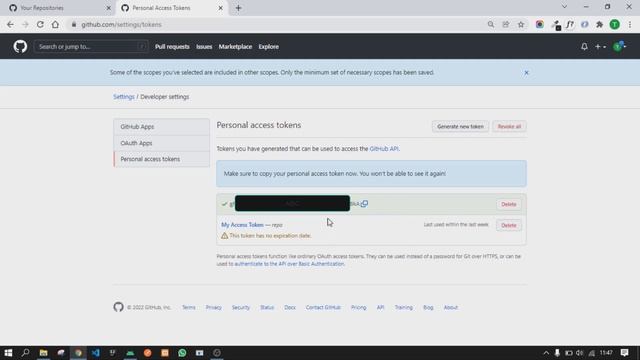Select Personal access tokens in sidebar
The height and width of the screenshot is (360, 640).
point(162,159)
